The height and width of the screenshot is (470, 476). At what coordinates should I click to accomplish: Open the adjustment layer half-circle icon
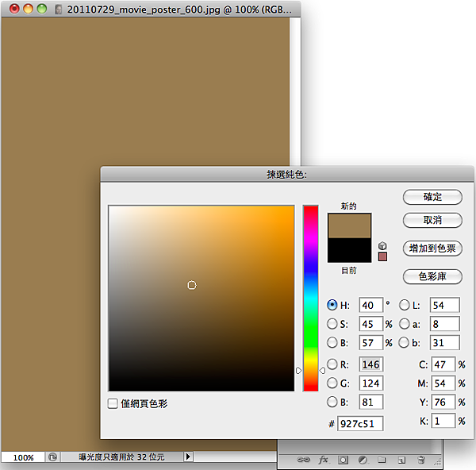coord(363,460)
